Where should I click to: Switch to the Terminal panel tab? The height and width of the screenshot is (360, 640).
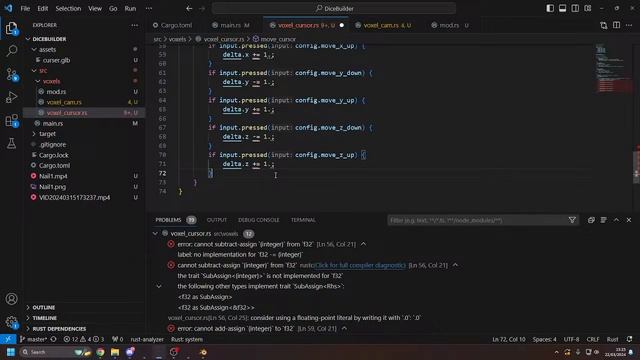[x=303, y=220]
